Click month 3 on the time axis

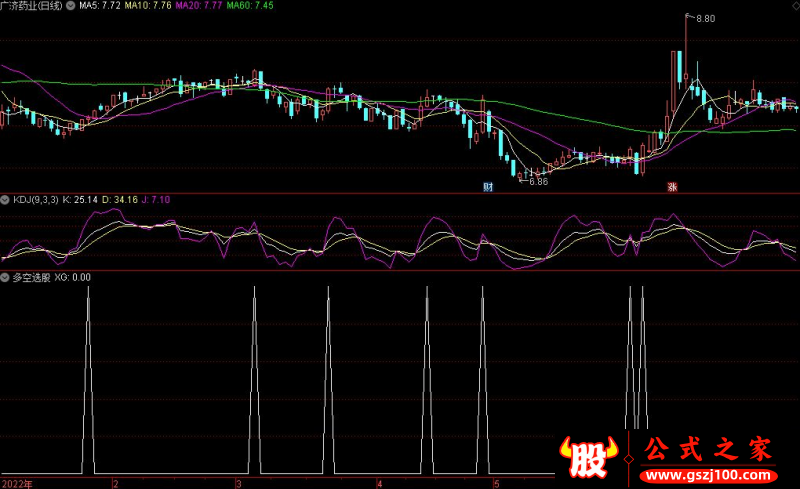tap(237, 483)
